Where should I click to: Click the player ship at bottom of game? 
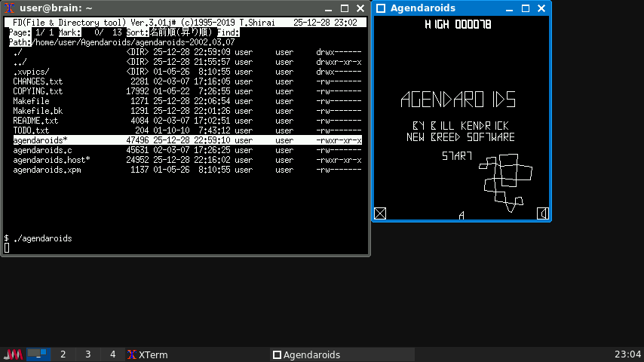462,216
